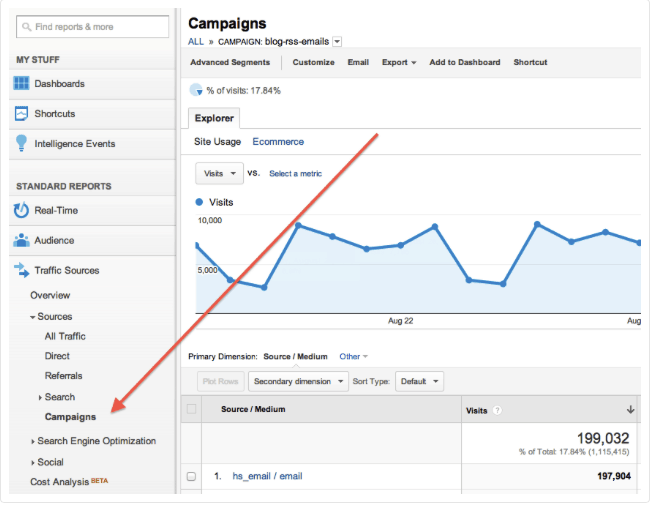Click the Shortcut toolbar item

pos(530,62)
